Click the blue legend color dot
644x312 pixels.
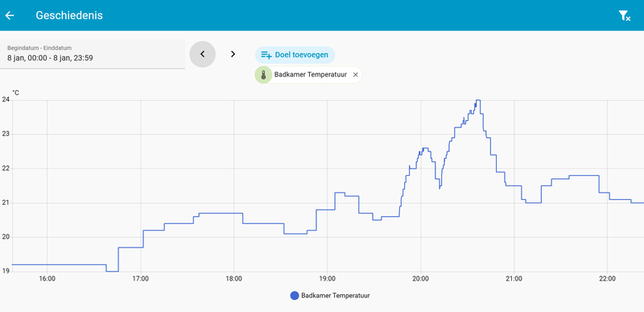click(295, 296)
